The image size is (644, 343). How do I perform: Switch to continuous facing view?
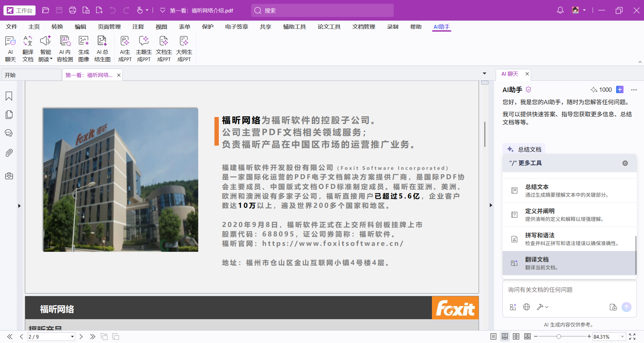click(x=528, y=337)
